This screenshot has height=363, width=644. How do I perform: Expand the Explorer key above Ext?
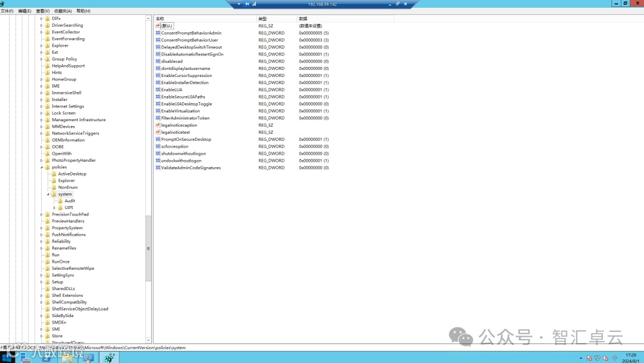[x=42, y=45]
